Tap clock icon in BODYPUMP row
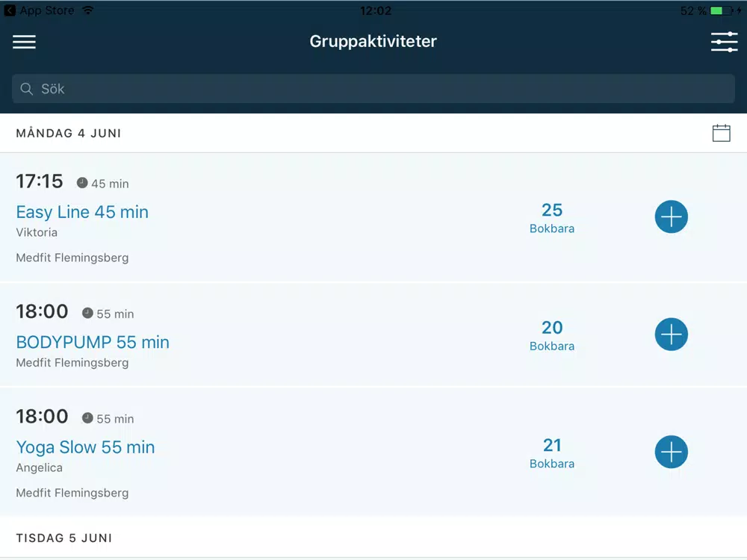Viewport: 747px width, 560px height. point(87,313)
